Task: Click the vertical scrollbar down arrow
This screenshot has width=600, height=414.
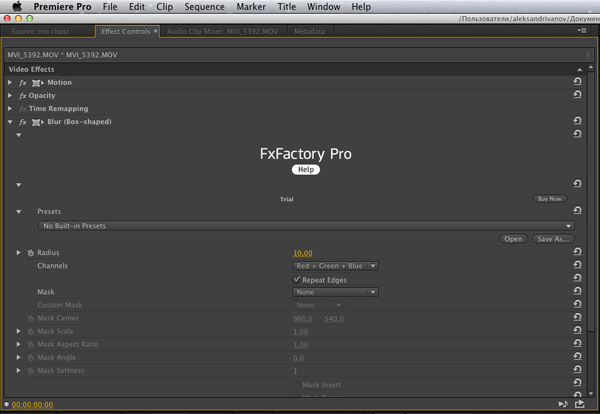Action: pyautogui.click(x=591, y=393)
